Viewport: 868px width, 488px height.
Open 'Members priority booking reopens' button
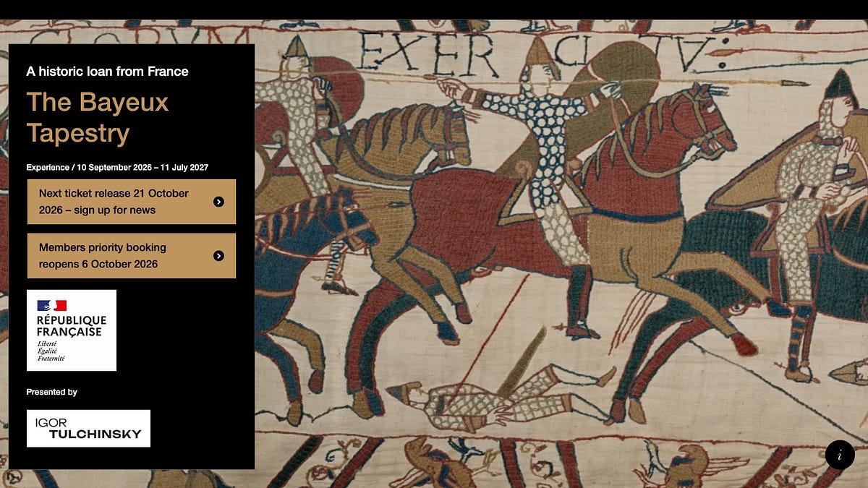[132, 256]
